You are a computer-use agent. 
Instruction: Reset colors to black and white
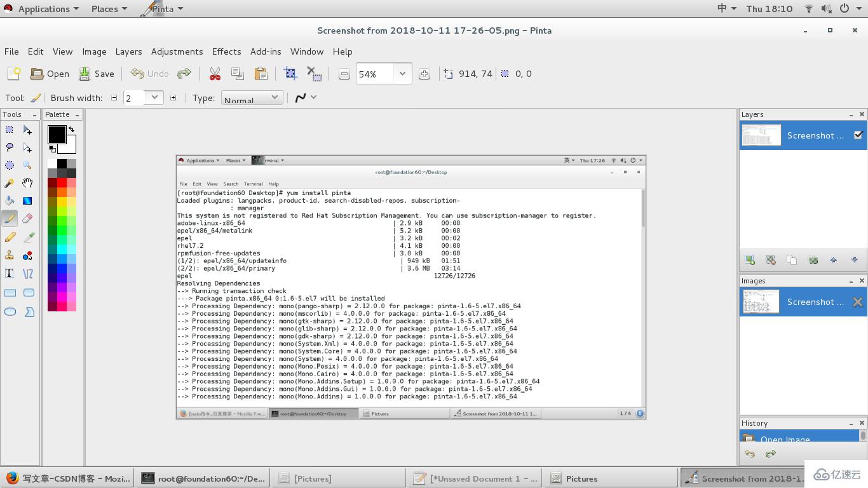[52, 149]
